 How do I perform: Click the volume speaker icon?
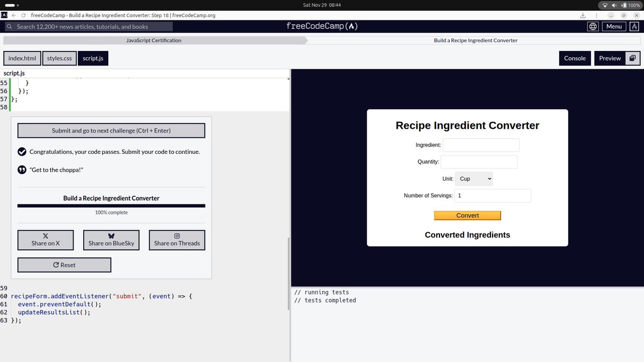coord(614,5)
